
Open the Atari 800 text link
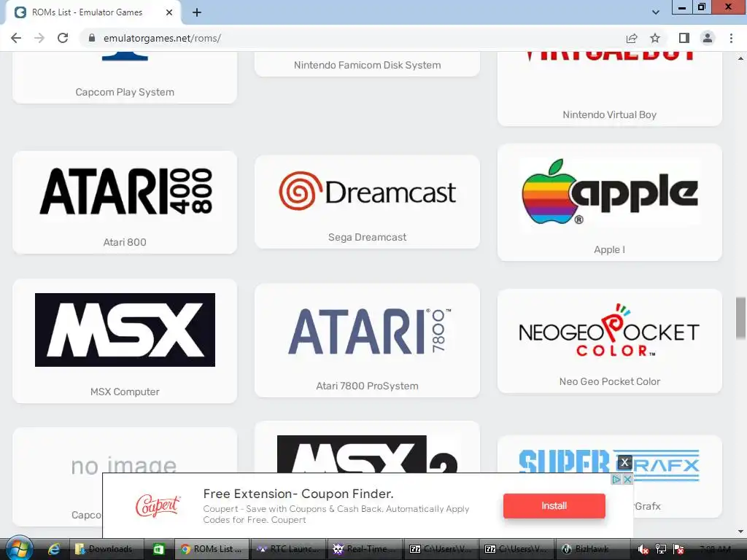point(125,242)
